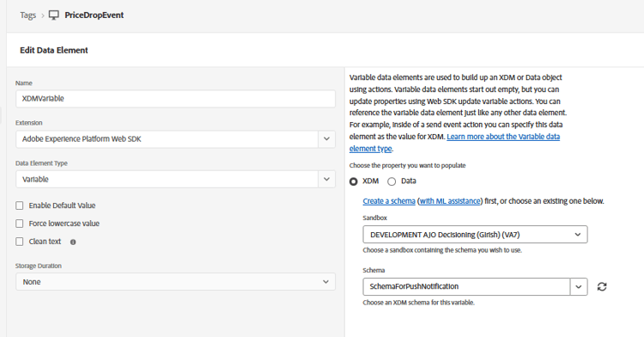This screenshot has height=337, width=644.
Task: Click the Tags breadcrumb link
Action: coord(28,15)
